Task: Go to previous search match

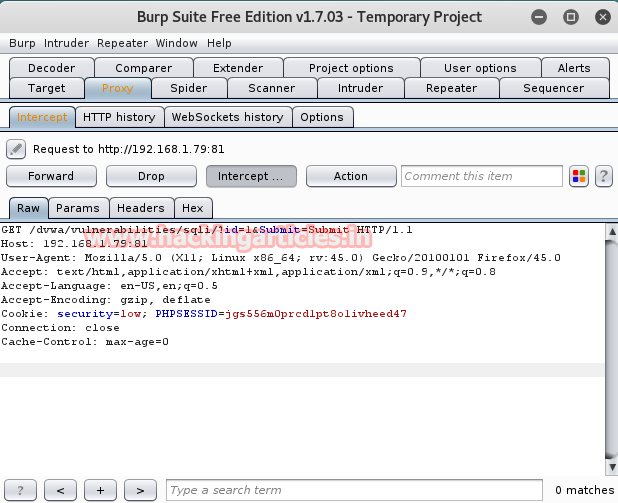Action: [x=60, y=490]
